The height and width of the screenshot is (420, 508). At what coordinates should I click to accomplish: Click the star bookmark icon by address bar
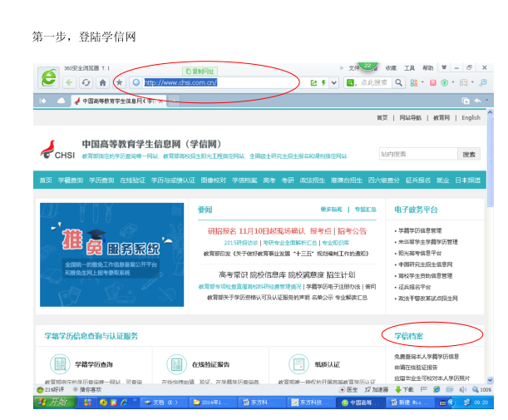pos(120,83)
